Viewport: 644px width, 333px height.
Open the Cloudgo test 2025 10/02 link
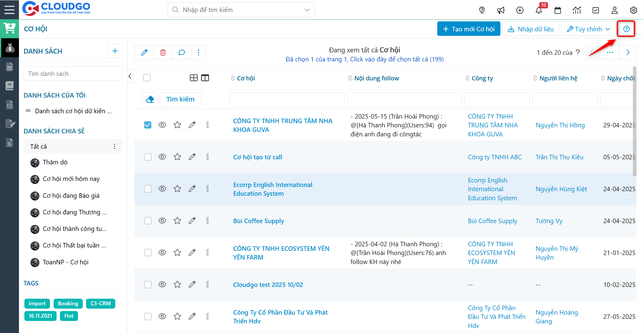coord(268,285)
